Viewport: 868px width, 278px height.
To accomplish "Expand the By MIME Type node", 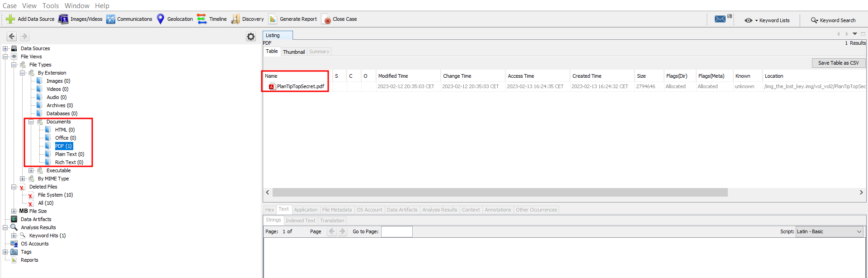I will [x=23, y=179].
